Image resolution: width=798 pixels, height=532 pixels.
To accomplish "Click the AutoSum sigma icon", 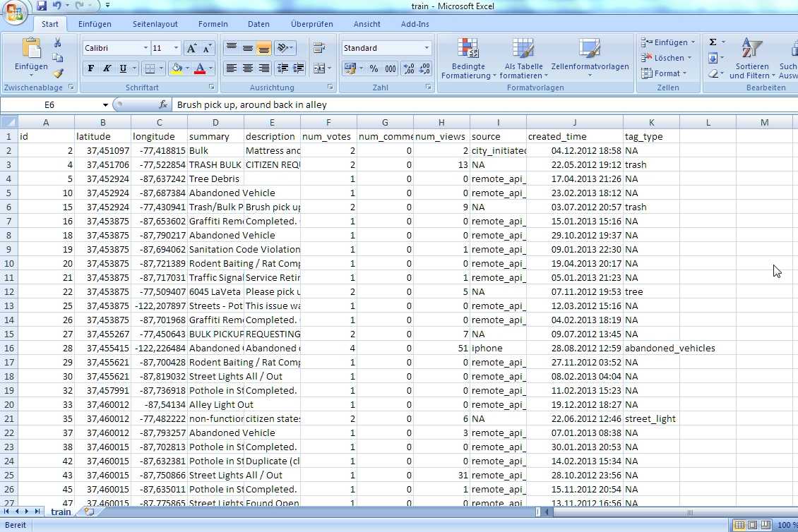I will coord(713,42).
